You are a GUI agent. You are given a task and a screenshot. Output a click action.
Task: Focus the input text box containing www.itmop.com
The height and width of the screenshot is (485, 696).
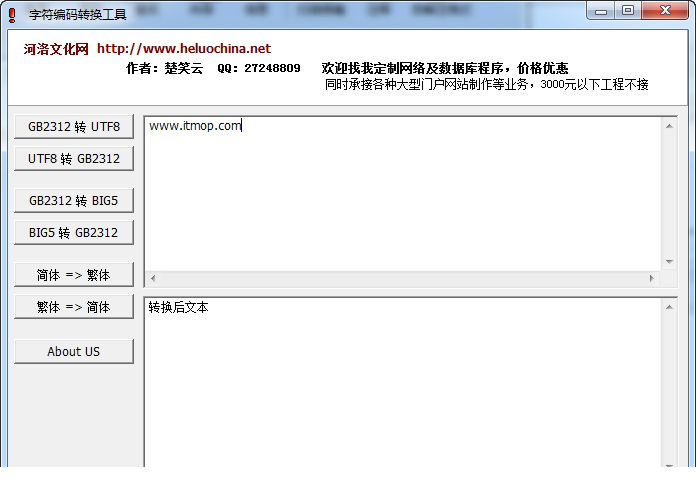(403, 194)
